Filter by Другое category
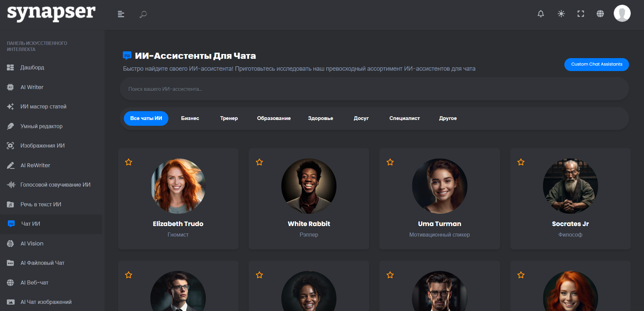This screenshot has width=644, height=311. (x=448, y=118)
